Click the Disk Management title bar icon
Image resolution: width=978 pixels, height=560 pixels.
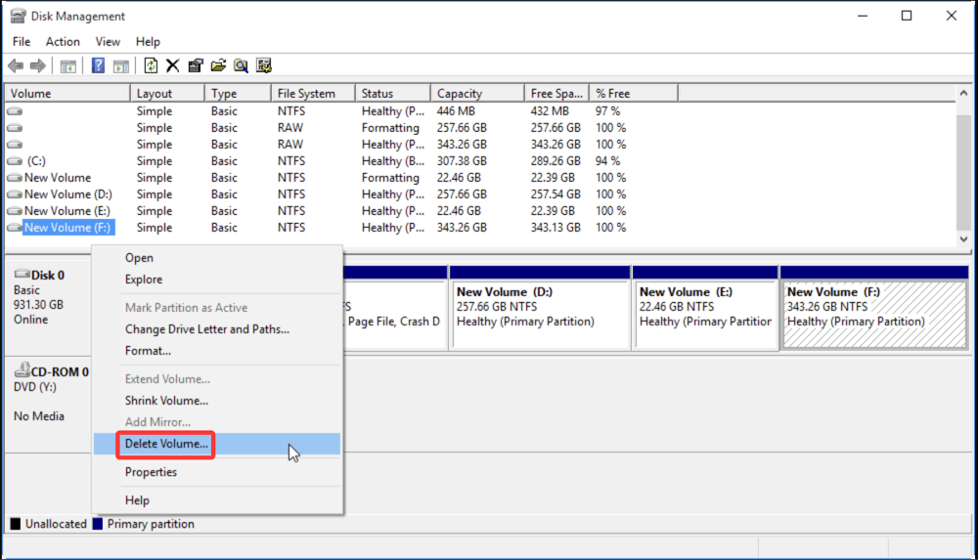coord(18,16)
